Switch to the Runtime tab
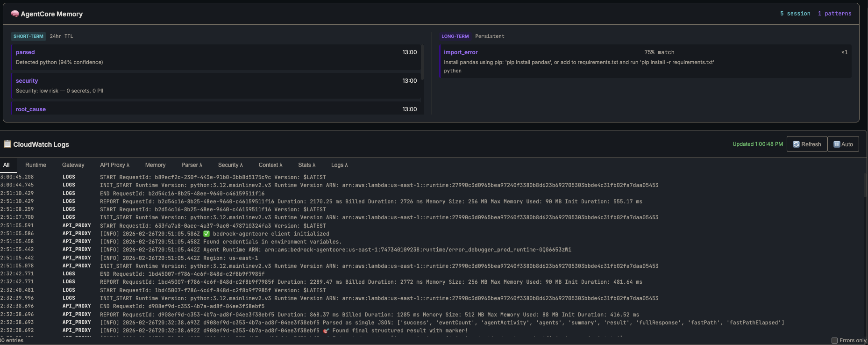The height and width of the screenshot is (345, 868). (x=36, y=165)
